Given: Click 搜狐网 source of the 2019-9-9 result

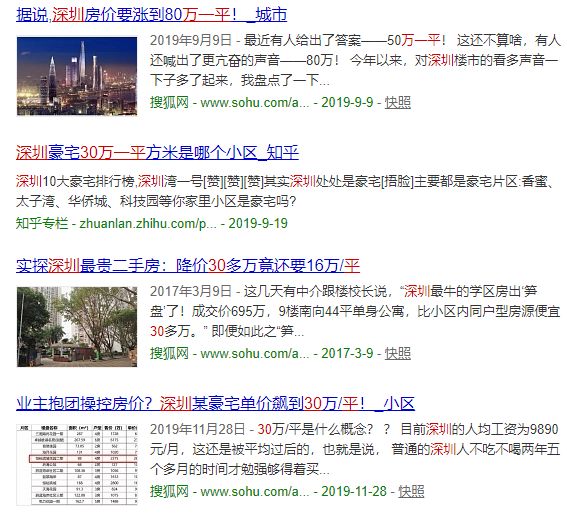Looking at the screenshot, I should point(169,102).
